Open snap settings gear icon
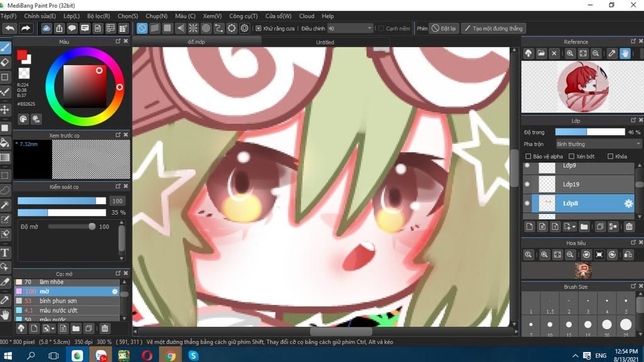The image size is (644, 362). pos(245,28)
